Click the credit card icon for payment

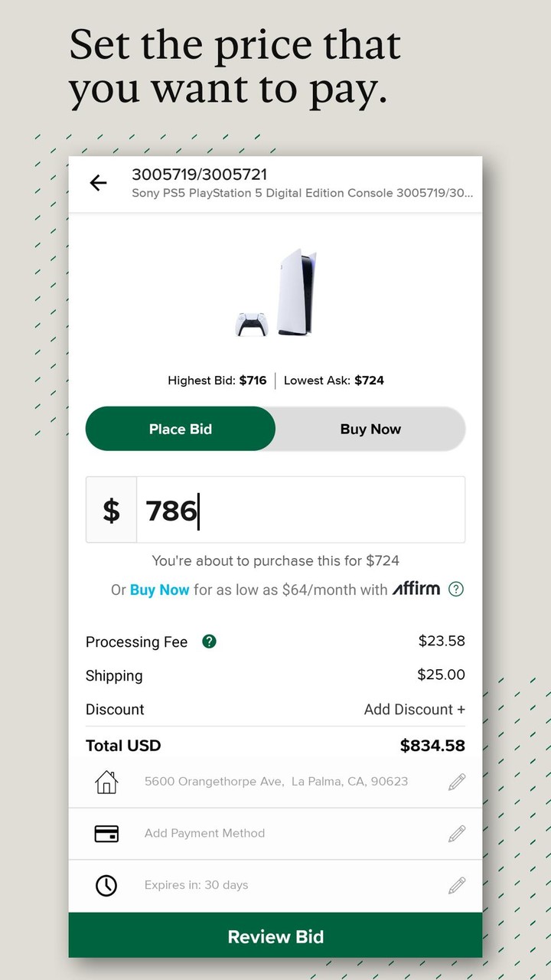pyautogui.click(x=106, y=833)
